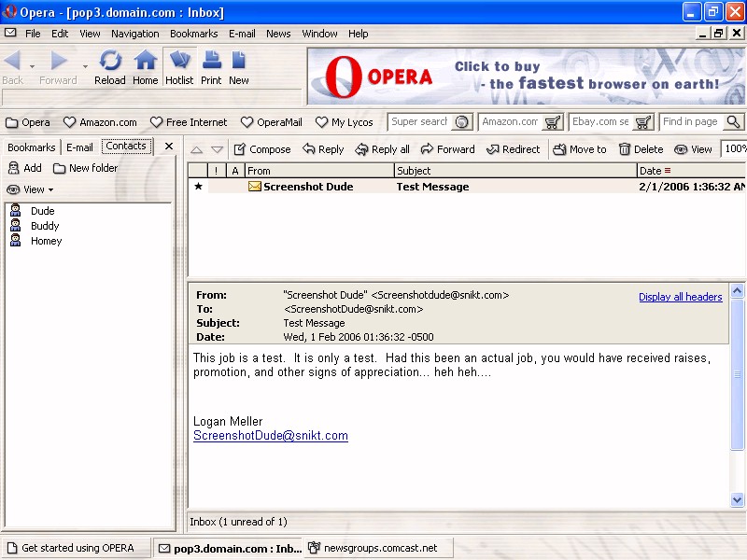The image size is (747, 560).
Task: Close the Hotlist side panel
Action: click(x=169, y=147)
